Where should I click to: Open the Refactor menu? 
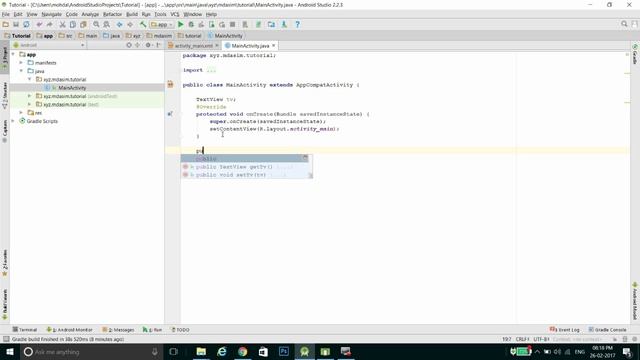click(112, 14)
